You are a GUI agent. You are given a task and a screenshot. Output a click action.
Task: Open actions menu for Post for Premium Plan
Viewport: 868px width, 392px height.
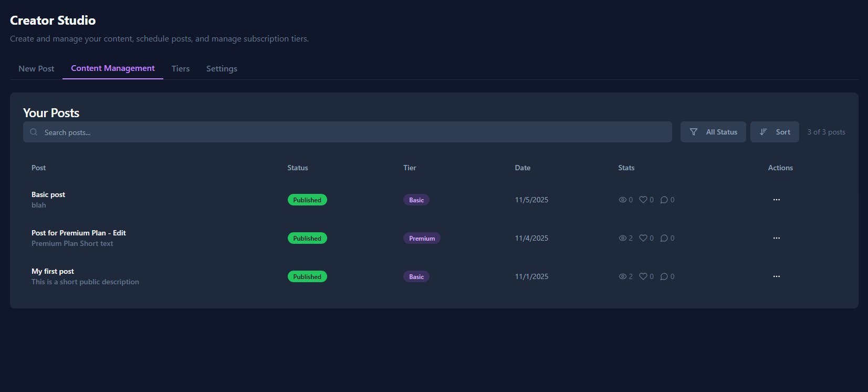click(x=776, y=238)
